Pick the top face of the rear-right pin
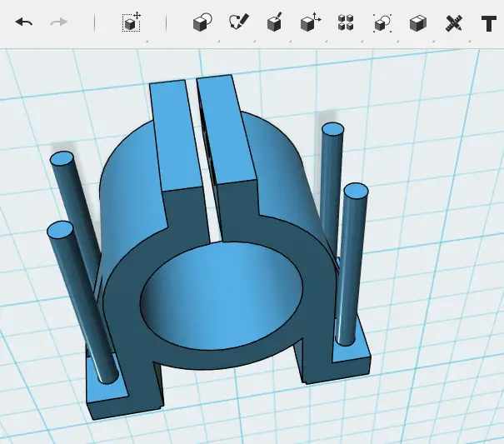The width and height of the screenshot is (504, 444). point(332,130)
